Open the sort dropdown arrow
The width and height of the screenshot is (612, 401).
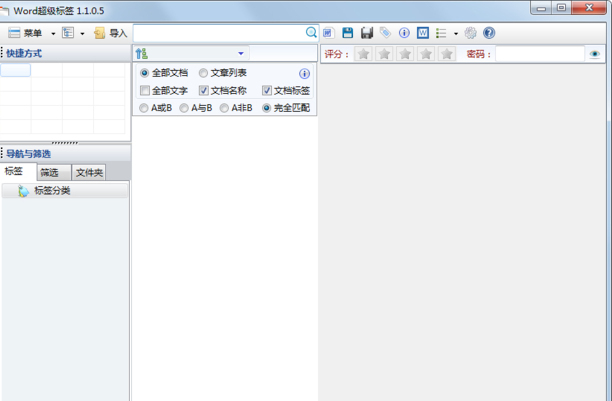coord(241,53)
